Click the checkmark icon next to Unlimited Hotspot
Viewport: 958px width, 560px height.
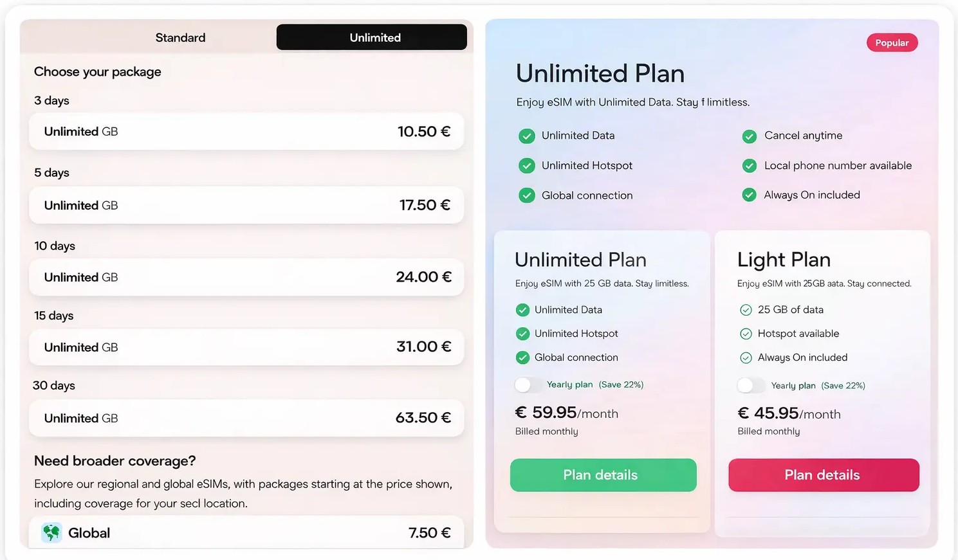tap(527, 165)
